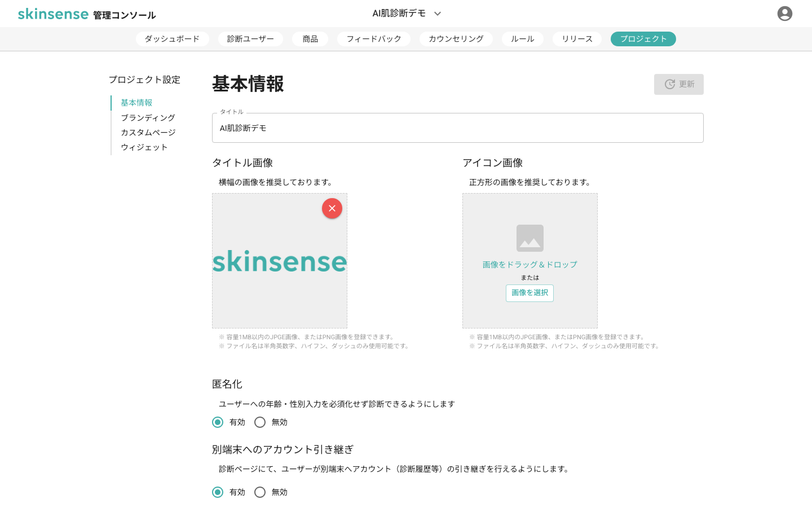Click the タイトル画像 heading
The image size is (812, 508).
click(242, 163)
